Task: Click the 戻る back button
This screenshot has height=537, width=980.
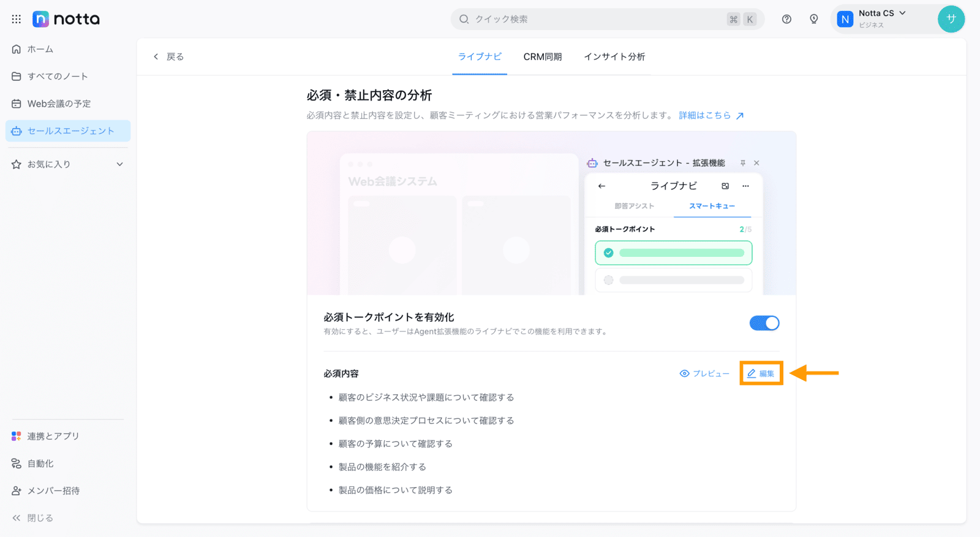Action: [x=168, y=56]
